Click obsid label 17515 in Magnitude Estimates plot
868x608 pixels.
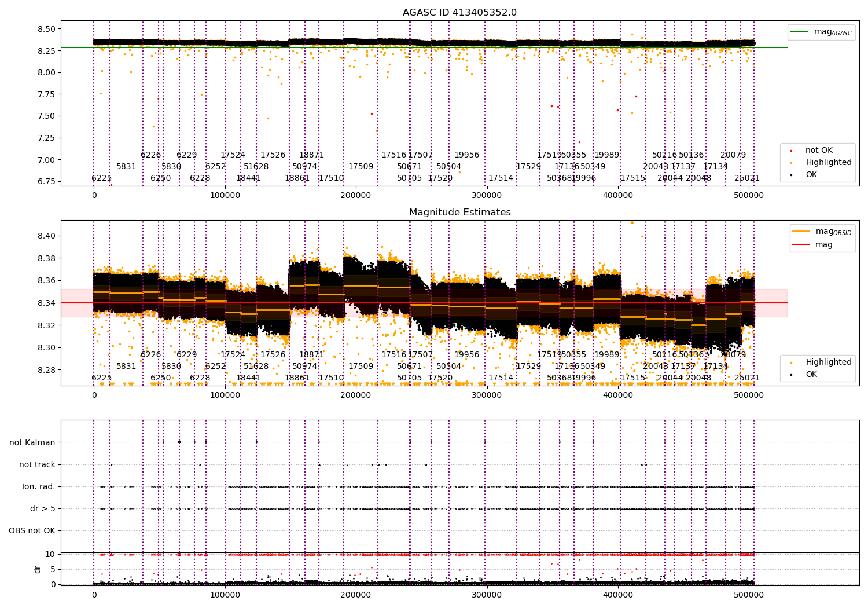tap(632, 378)
